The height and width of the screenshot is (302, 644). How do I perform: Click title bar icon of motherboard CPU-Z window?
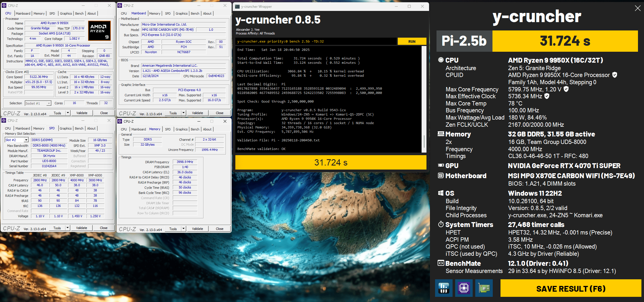[120, 5]
